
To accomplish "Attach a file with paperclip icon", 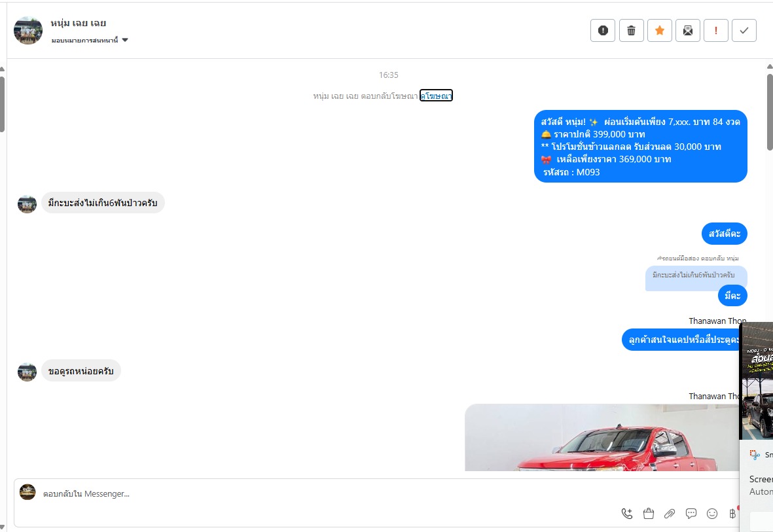I will 670,514.
